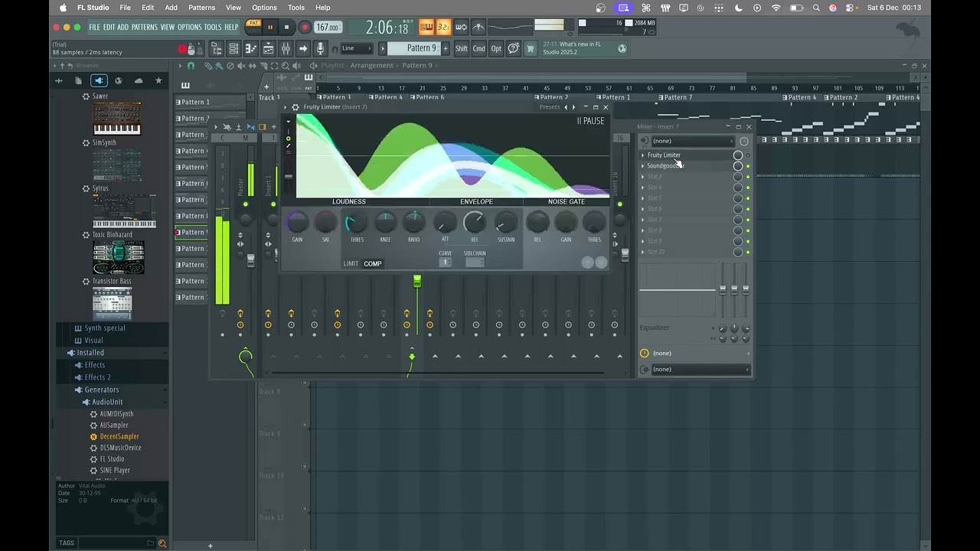This screenshot has width=980, height=551.
Task: Open the OPTIONS menu in FL Studio
Action: (189, 27)
